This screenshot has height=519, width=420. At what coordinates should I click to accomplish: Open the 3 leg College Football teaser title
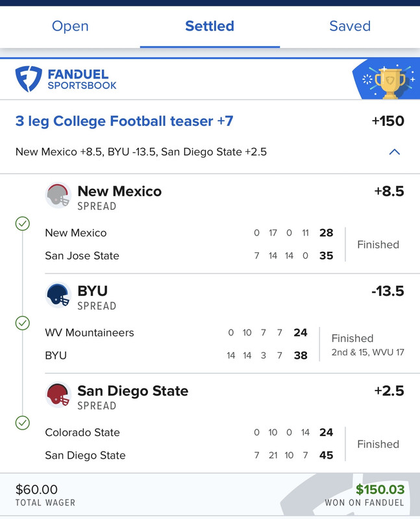click(124, 121)
